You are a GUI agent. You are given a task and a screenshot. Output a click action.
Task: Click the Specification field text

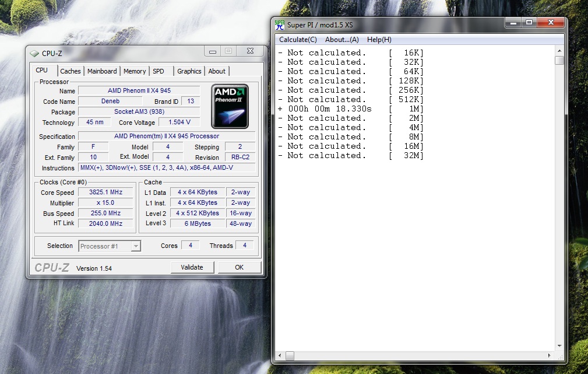167,136
